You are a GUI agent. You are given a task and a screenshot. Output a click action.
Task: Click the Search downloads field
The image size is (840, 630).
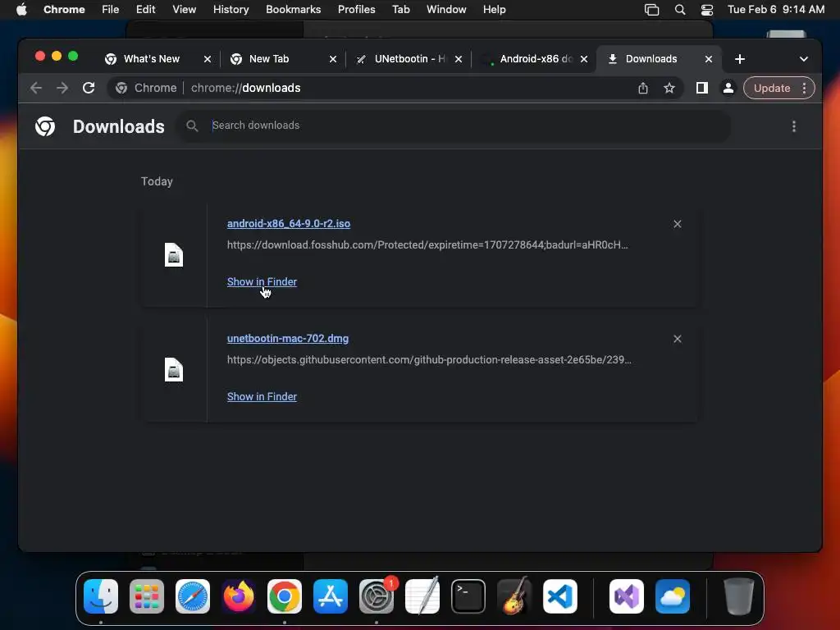coord(454,126)
